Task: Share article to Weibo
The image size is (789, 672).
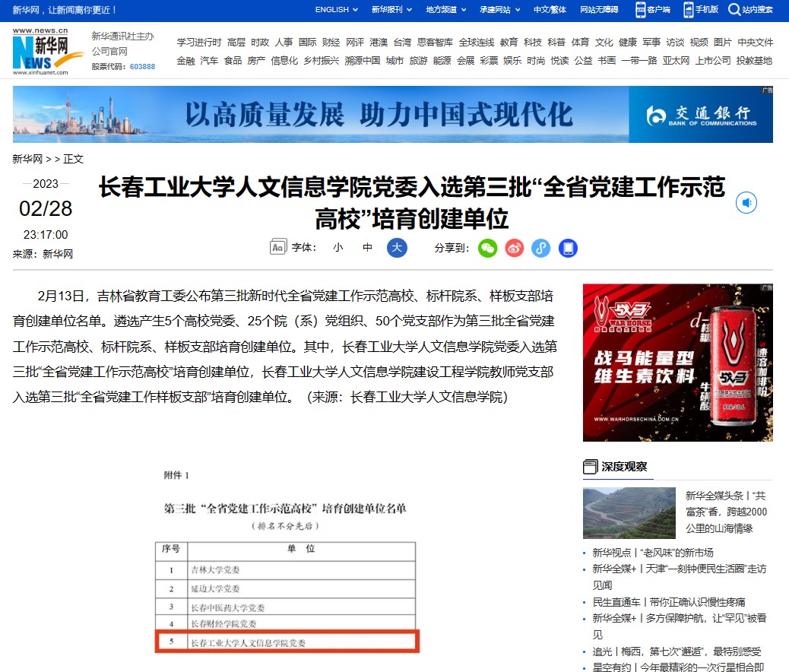Action: [x=515, y=248]
